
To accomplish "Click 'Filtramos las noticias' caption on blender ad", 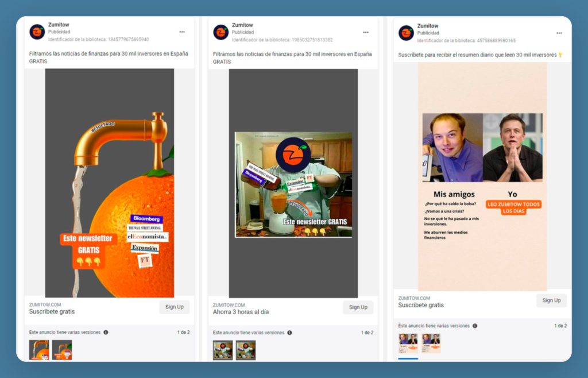I will 292,58.
